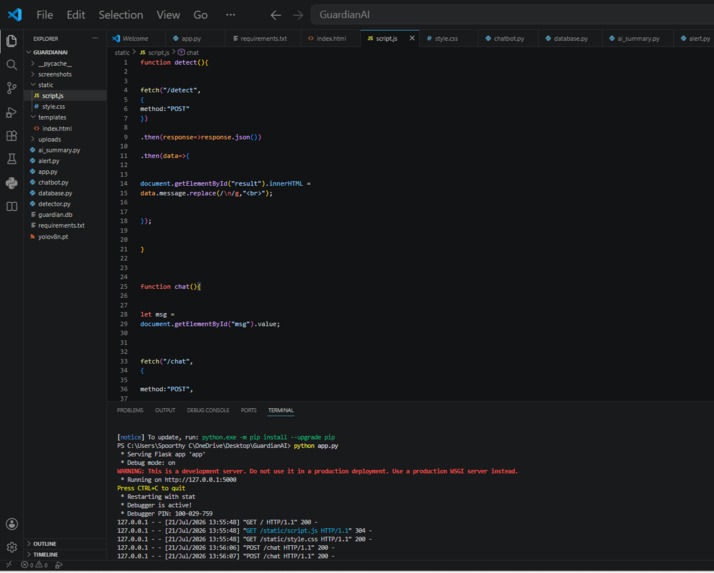Select the Terminal panel tab

coord(280,410)
